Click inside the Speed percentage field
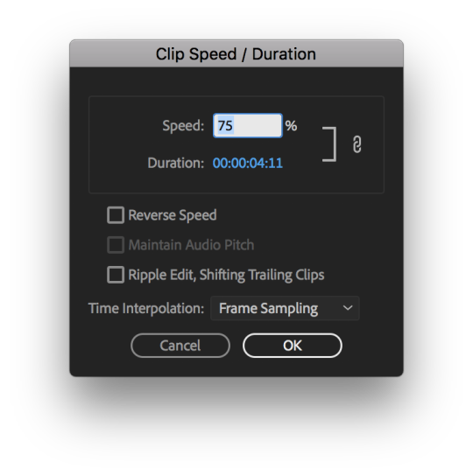Image resolution: width=473 pixels, height=476 pixels. (x=248, y=126)
